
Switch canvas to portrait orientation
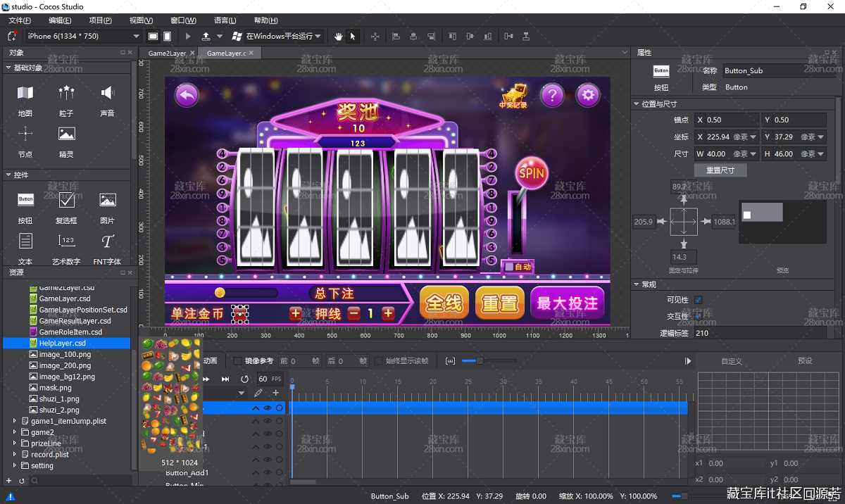coord(167,36)
